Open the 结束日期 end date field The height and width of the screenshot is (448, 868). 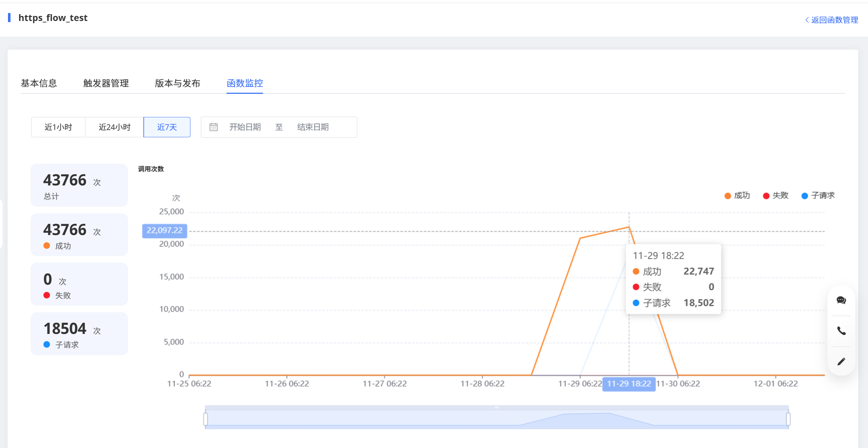[313, 127]
